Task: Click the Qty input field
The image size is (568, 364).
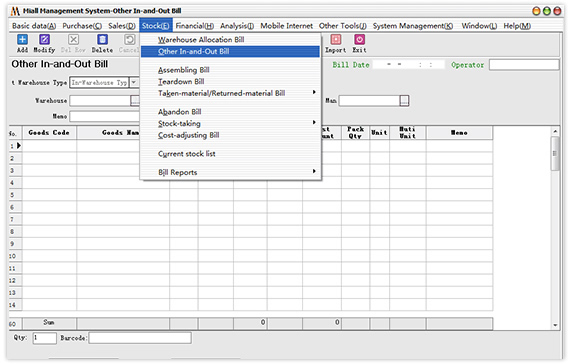Action: click(45, 338)
